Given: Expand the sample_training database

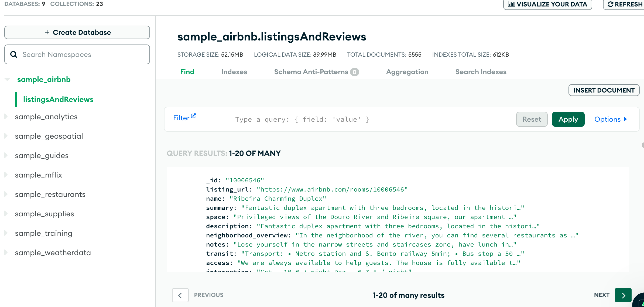Looking at the screenshot, I should pos(6,233).
